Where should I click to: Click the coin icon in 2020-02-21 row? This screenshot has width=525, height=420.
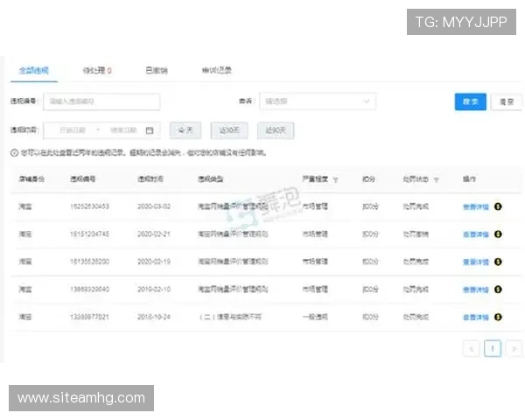(x=498, y=234)
